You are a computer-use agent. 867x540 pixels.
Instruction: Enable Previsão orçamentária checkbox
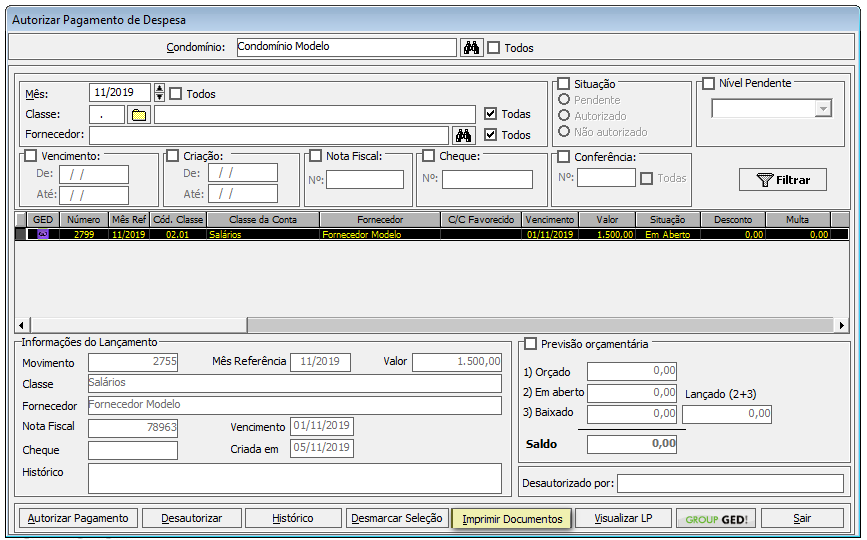[530, 344]
